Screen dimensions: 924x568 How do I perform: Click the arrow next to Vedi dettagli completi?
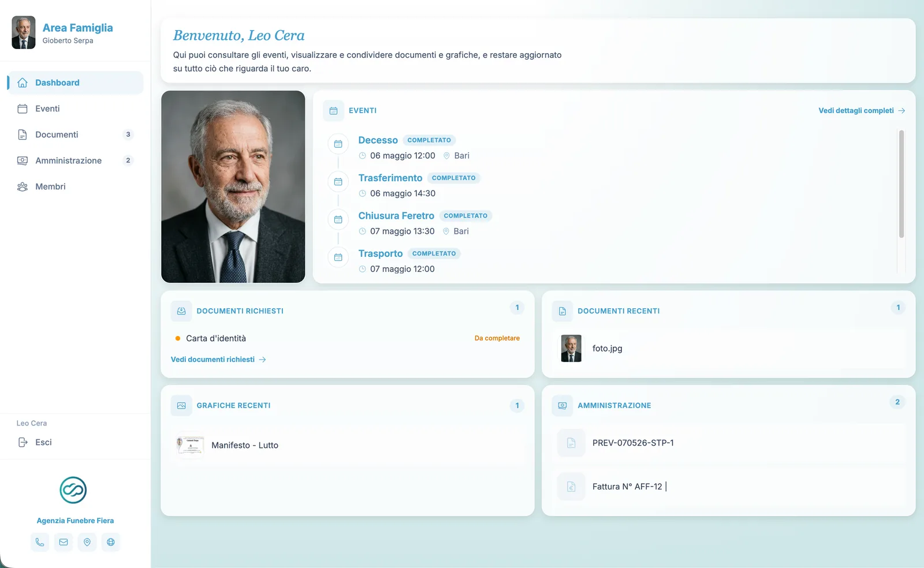[x=901, y=110]
